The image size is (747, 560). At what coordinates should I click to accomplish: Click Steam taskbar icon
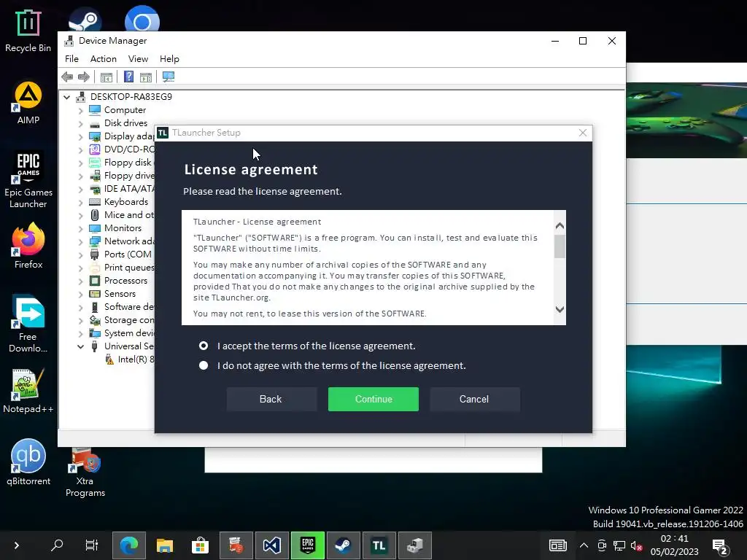(x=344, y=545)
